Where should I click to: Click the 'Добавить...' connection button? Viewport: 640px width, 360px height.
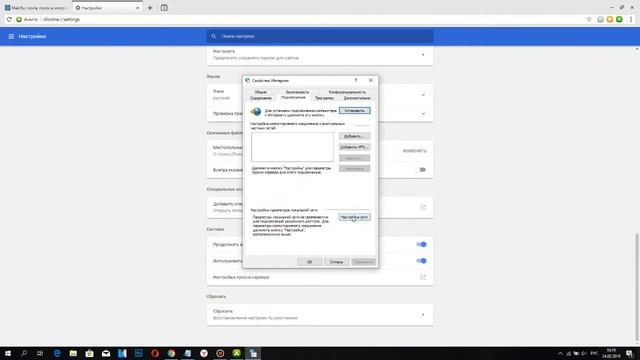354,136
